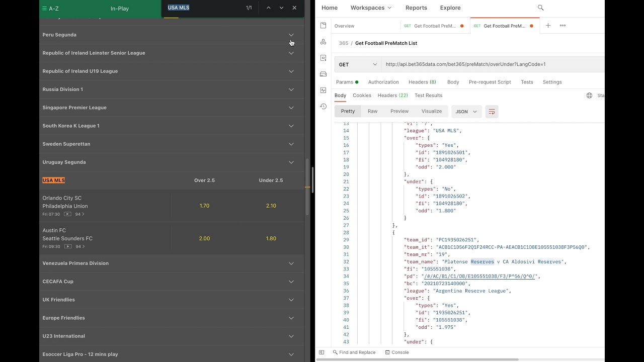Open Postman Monitors sidebar icon
Image resolution: width=644 pixels, height=362 pixels.
(x=323, y=90)
